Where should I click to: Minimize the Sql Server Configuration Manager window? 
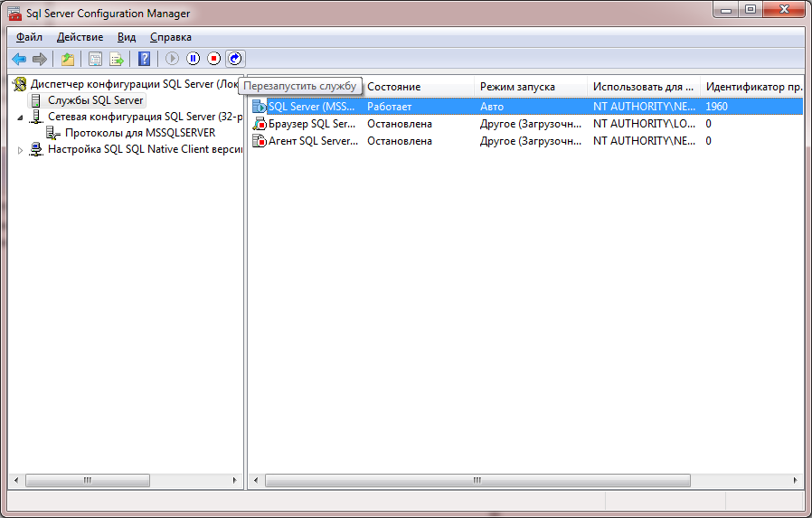726,9
